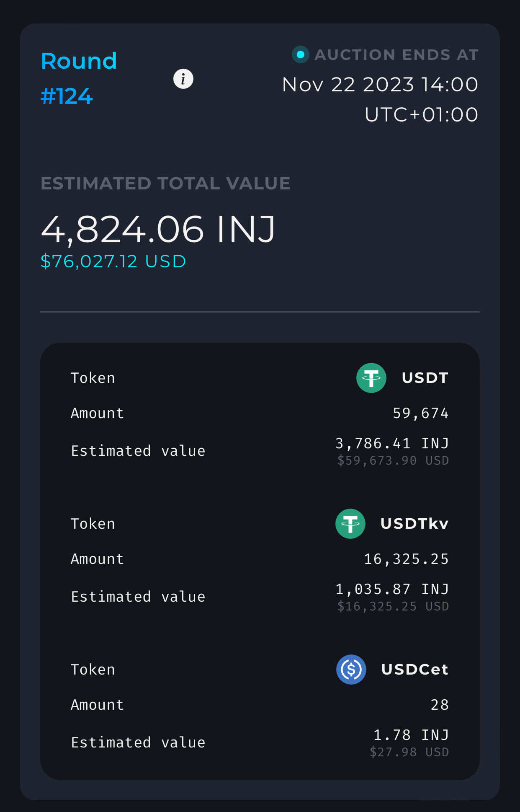The image size is (520, 812).
Task: Click the Nov 22 2023 14:00 end date
Action: (x=380, y=85)
